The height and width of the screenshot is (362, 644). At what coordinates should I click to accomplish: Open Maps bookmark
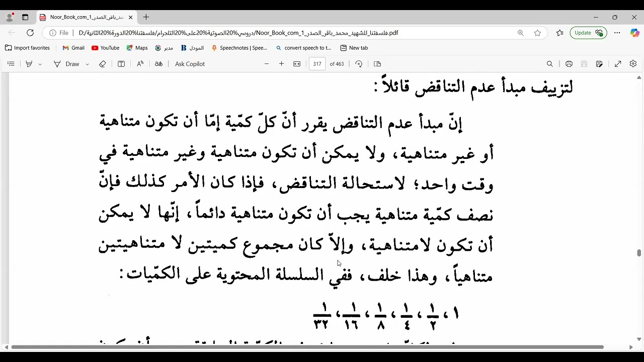coord(137,48)
